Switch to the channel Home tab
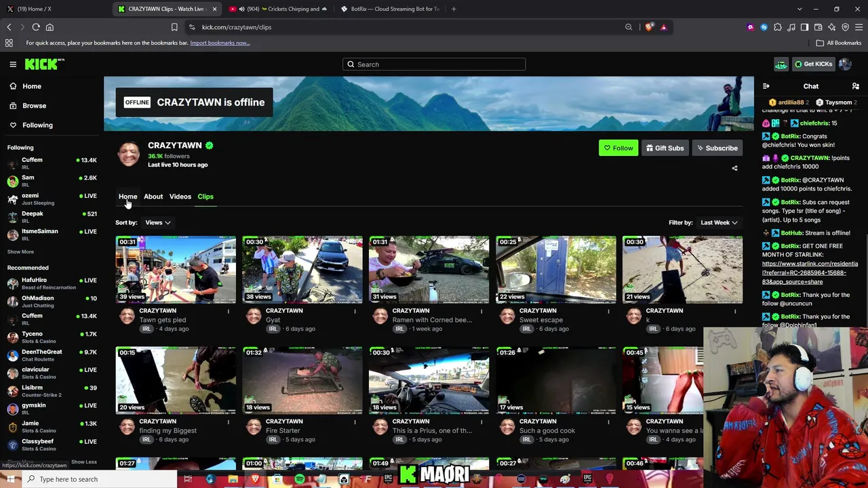This screenshot has width=868, height=488. (128, 197)
